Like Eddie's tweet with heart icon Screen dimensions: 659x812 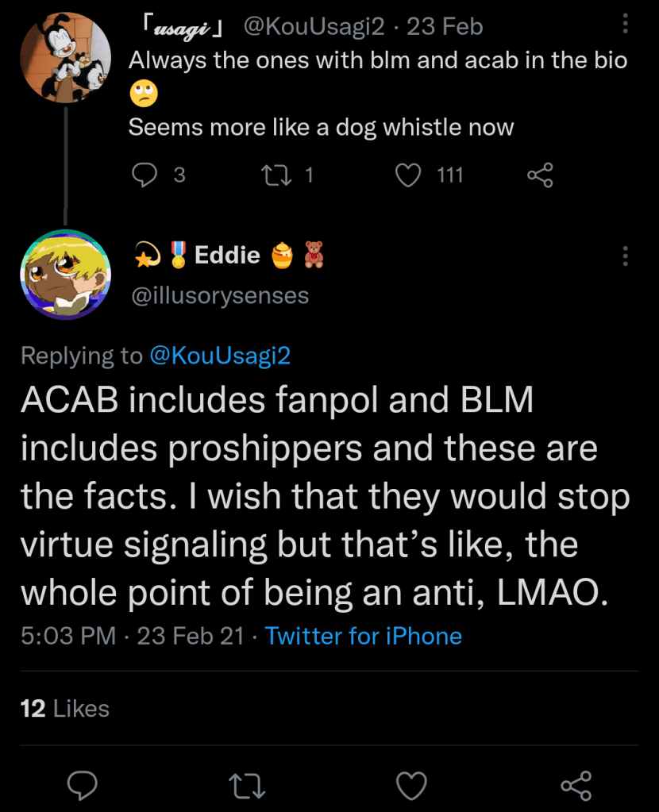(x=411, y=785)
